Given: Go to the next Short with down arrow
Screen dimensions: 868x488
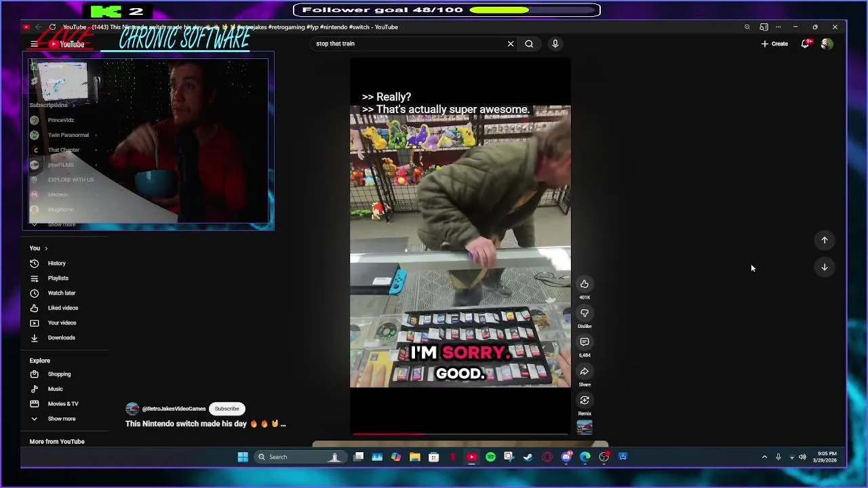Looking at the screenshot, I should click(825, 267).
